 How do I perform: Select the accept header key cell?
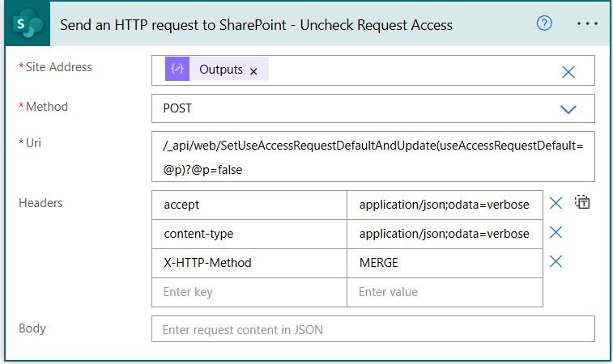249,205
